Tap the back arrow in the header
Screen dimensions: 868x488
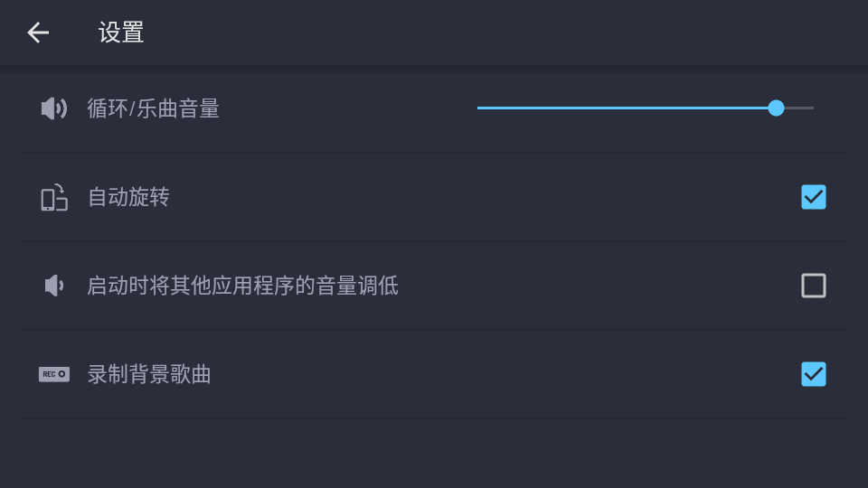pyautogui.click(x=38, y=33)
